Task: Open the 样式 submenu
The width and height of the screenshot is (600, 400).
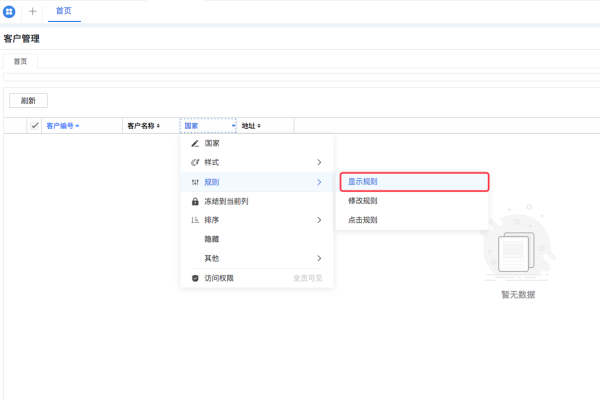Action: point(257,162)
